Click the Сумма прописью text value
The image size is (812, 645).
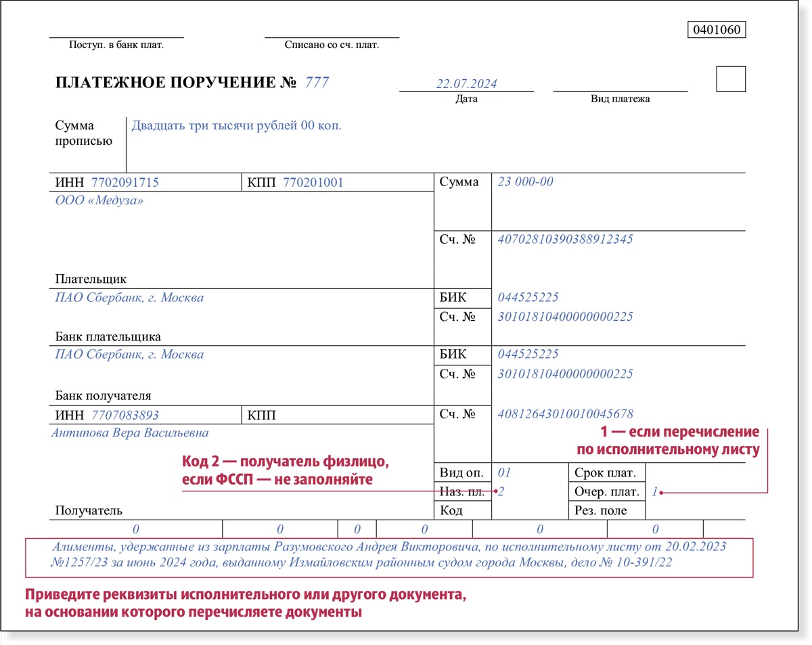click(236, 126)
